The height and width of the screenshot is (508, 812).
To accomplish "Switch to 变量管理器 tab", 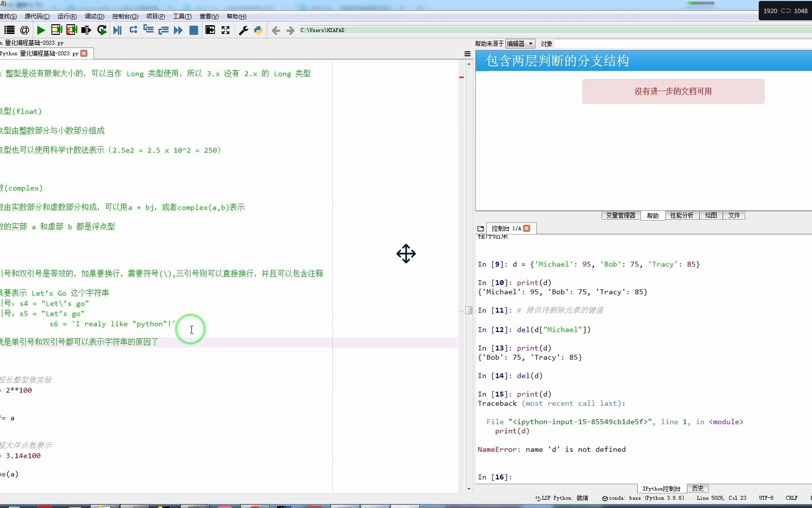I will (621, 215).
